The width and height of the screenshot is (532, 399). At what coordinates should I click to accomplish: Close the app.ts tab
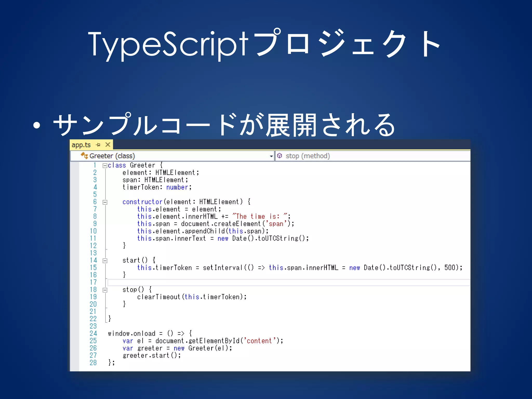point(108,145)
